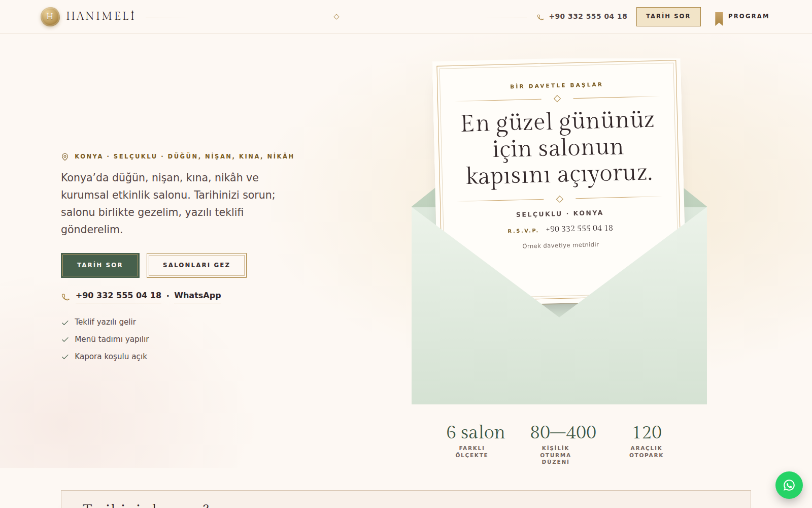Image resolution: width=812 pixels, height=508 pixels.
Task: Click the 'BİR DAVETLE BAŞLAR' card heading
Action: click(556, 85)
